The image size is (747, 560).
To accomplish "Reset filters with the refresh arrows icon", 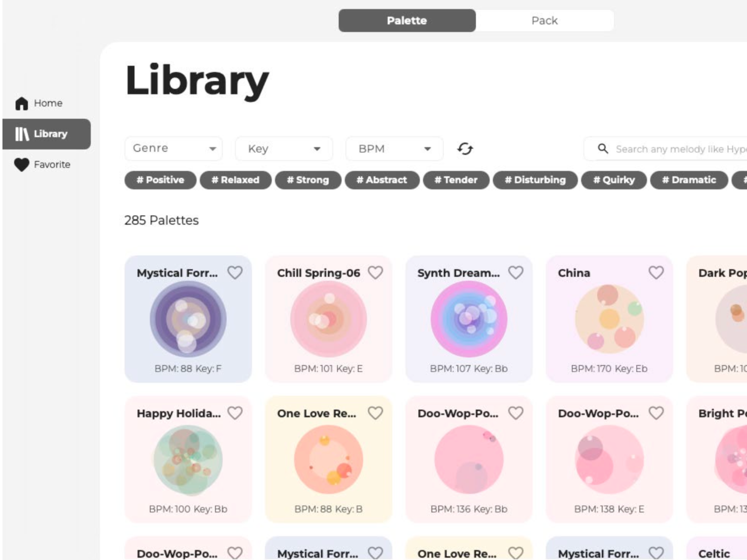I will point(465,149).
